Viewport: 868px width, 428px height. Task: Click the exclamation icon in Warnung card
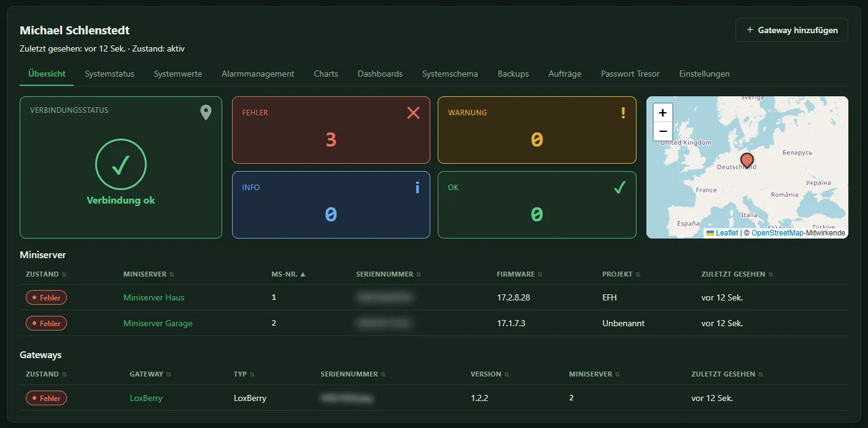[x=624, y=113]
